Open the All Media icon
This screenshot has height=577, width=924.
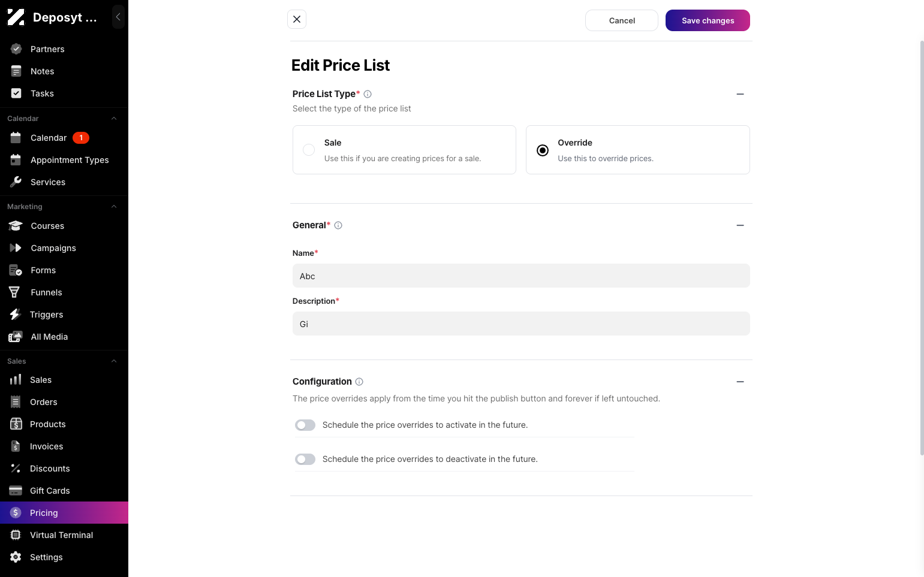(x=16, y=337)
